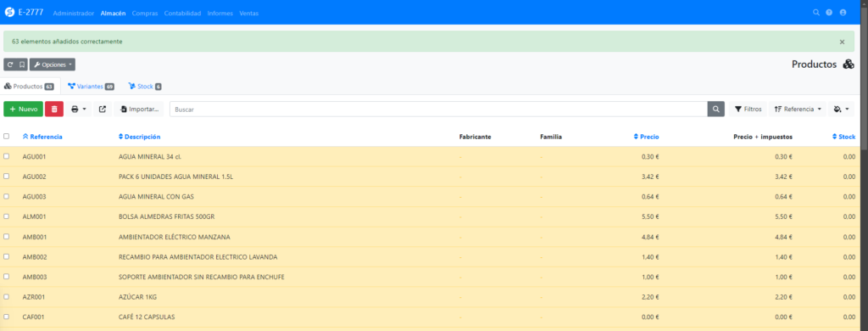Check the box for row CAF001
The height and width of the screenshot is (331, 868).
[6, 317]
